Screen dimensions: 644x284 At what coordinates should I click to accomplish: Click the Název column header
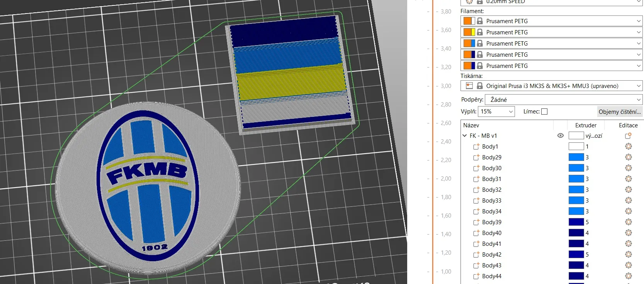point(471,125)
